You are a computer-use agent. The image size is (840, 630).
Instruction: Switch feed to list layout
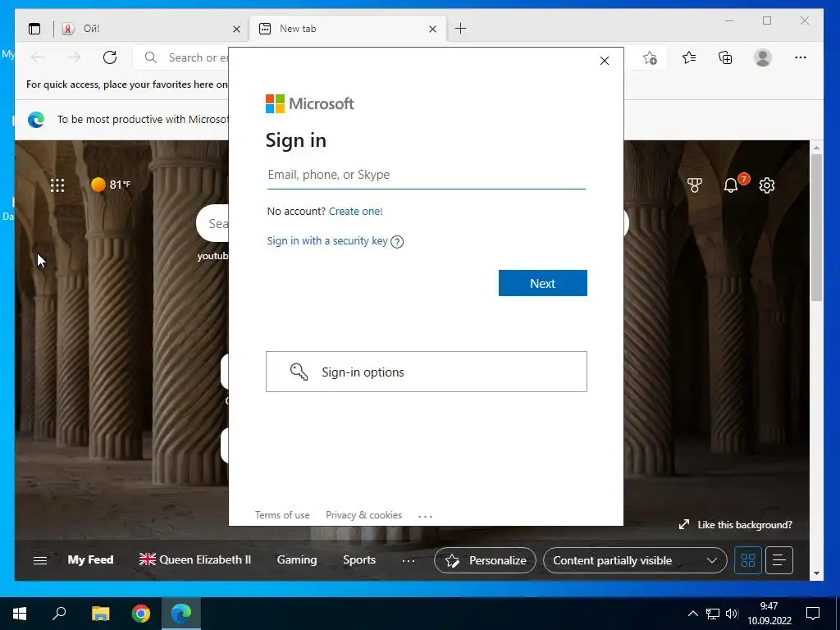click(x=779, y=560)
